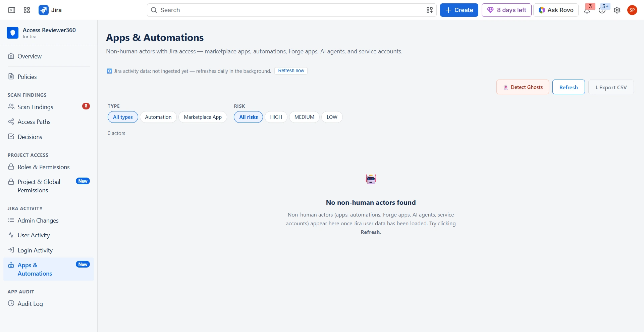
Task: Click the Audit Log clock icon
Action: (11, 303)
